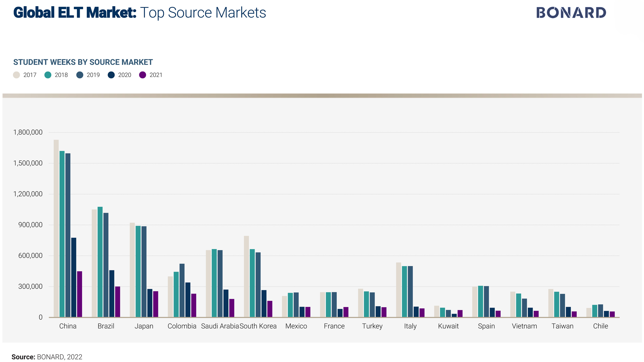Click the 2018 legend color dot
The height and width of the screenshot is (362, 644).
tap(48, 75)
